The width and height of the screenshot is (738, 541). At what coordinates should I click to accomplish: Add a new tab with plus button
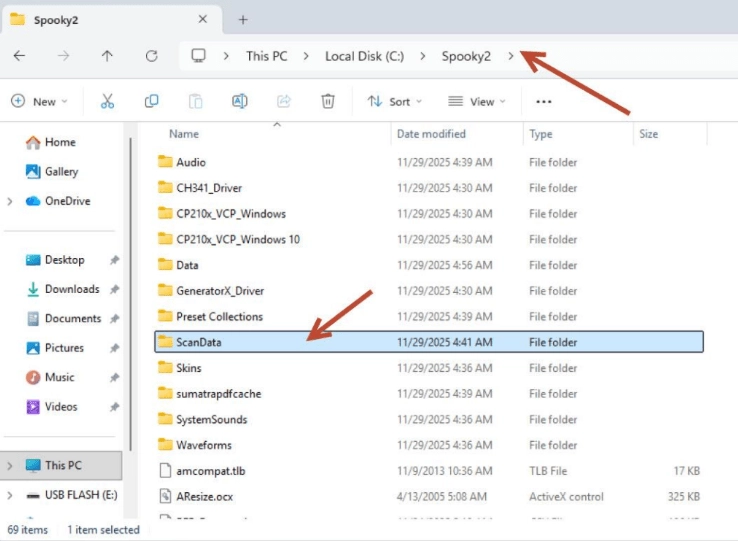pyautogui.click(x=243, y=19)
